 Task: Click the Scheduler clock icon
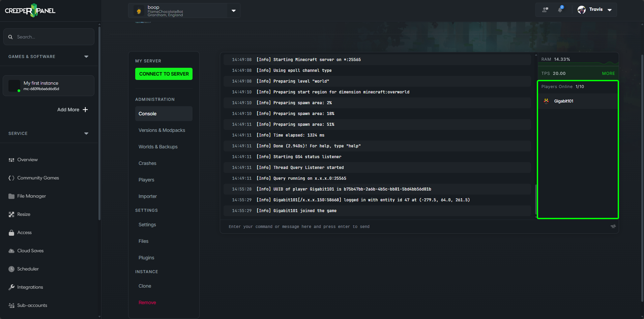(x=11, y=269)
